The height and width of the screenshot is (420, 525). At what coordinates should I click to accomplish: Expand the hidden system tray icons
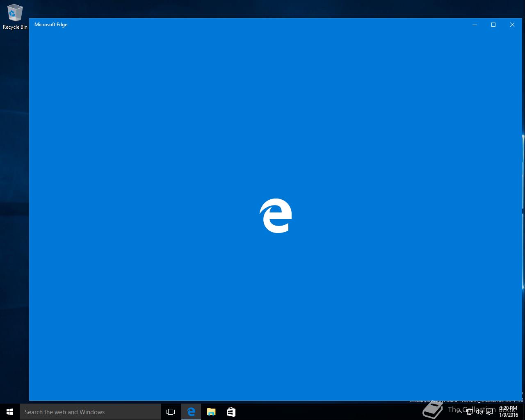point(460,412)
